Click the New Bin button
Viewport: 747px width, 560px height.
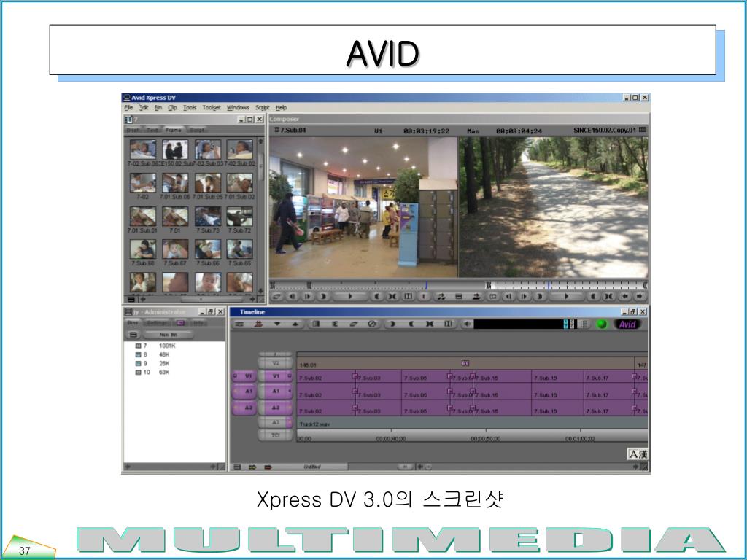coord(169,335)
